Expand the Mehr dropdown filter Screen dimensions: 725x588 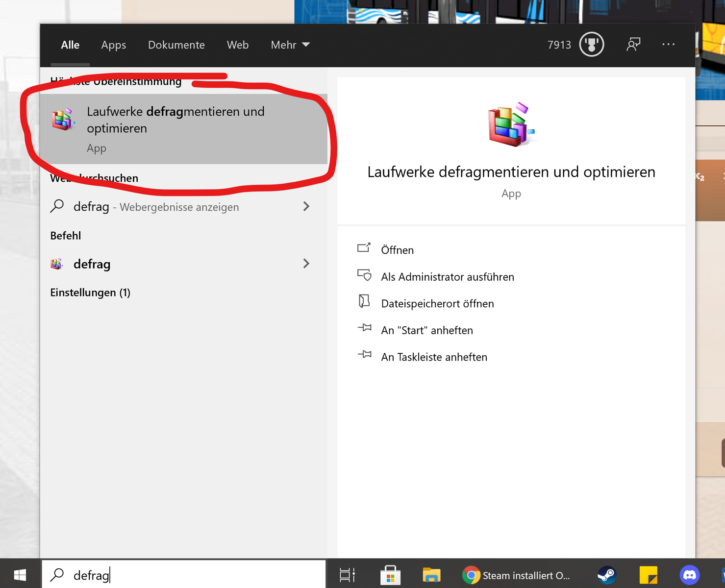290,45
